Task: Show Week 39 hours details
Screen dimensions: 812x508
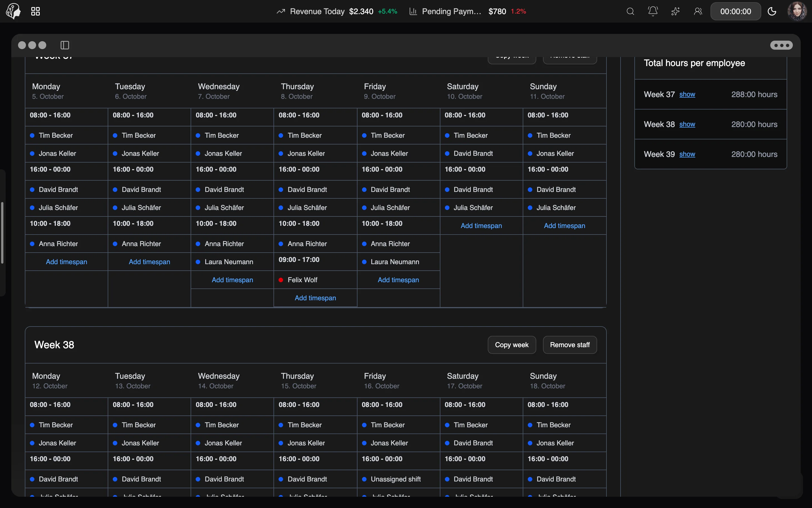Action: [687, 154]
